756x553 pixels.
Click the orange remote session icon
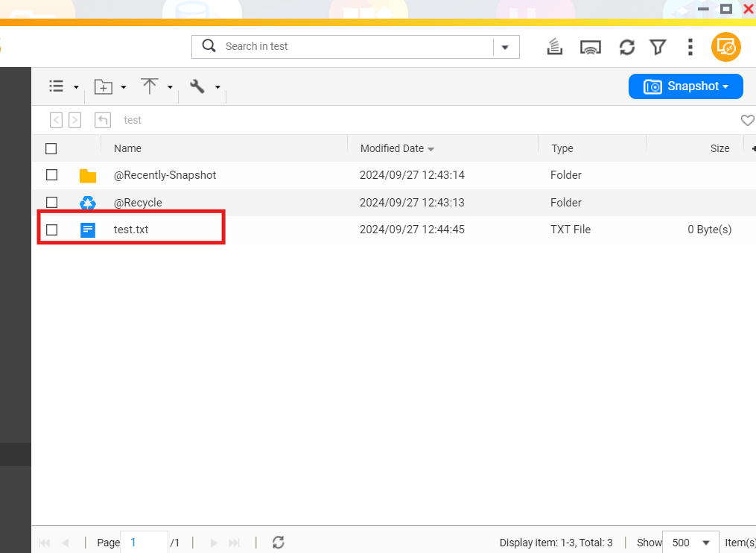click(x=725, y=47)
